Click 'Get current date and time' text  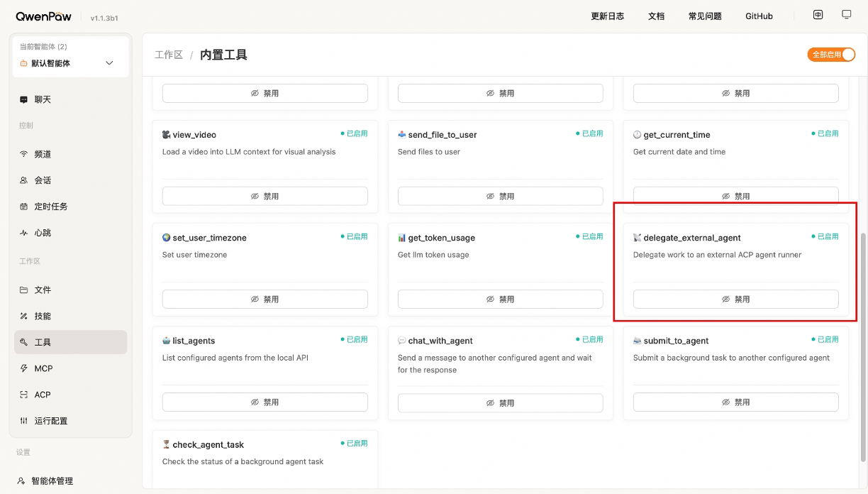(x=679, y=152)
